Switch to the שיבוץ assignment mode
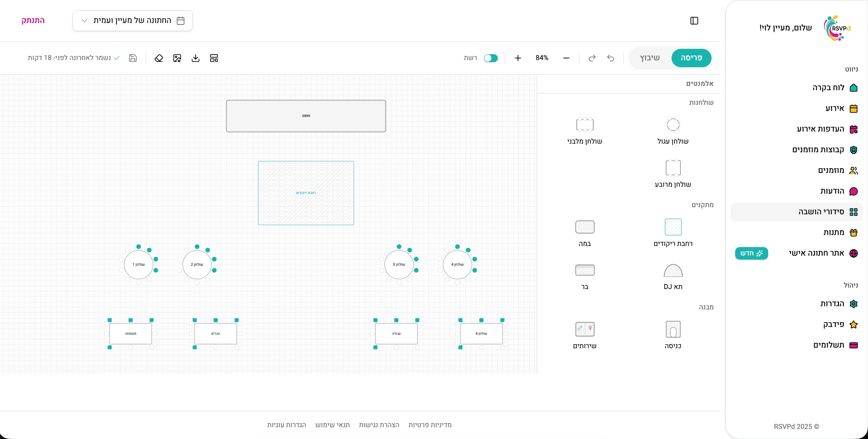The width and height of the screenshot is (868, 439). coord(650,58)
